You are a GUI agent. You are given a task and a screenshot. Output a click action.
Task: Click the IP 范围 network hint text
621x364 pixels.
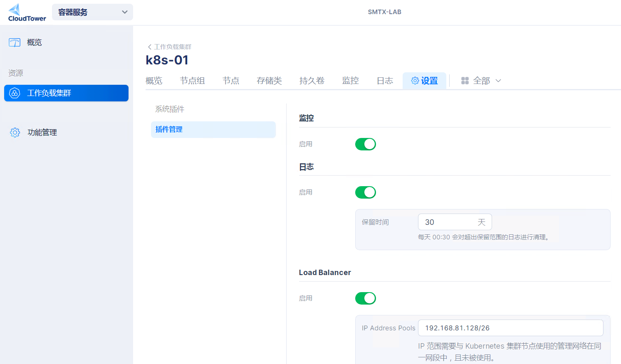point(510,352)
